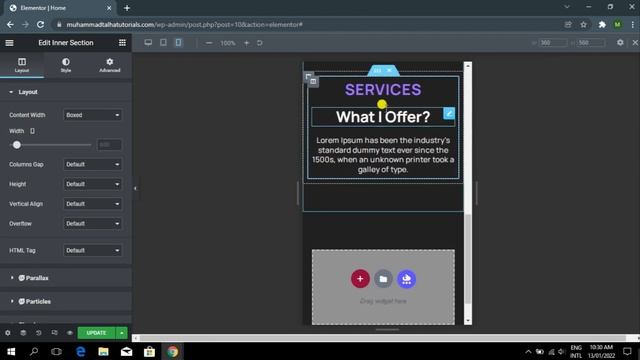
Task: Open a new browser tab
Action: coord(127,8)
